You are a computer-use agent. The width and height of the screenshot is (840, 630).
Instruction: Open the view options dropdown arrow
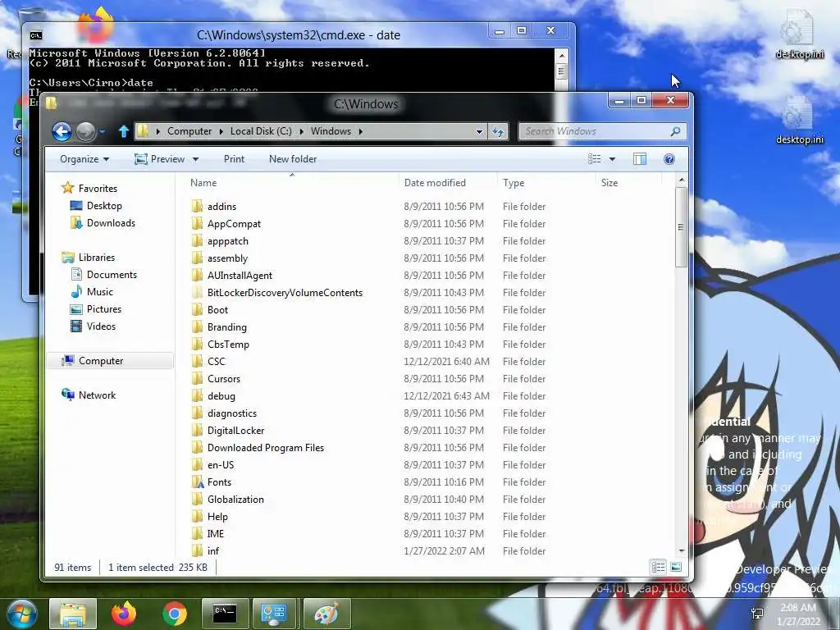[x=612, y=159]
